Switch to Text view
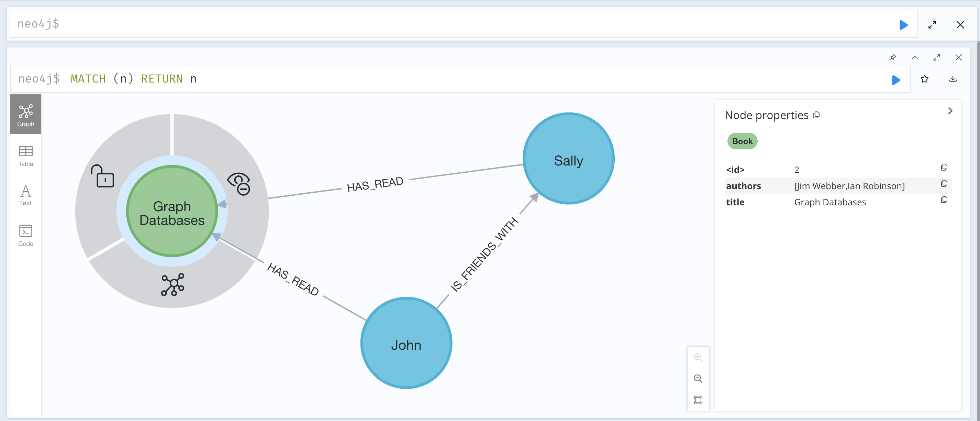 click(25, 195)
